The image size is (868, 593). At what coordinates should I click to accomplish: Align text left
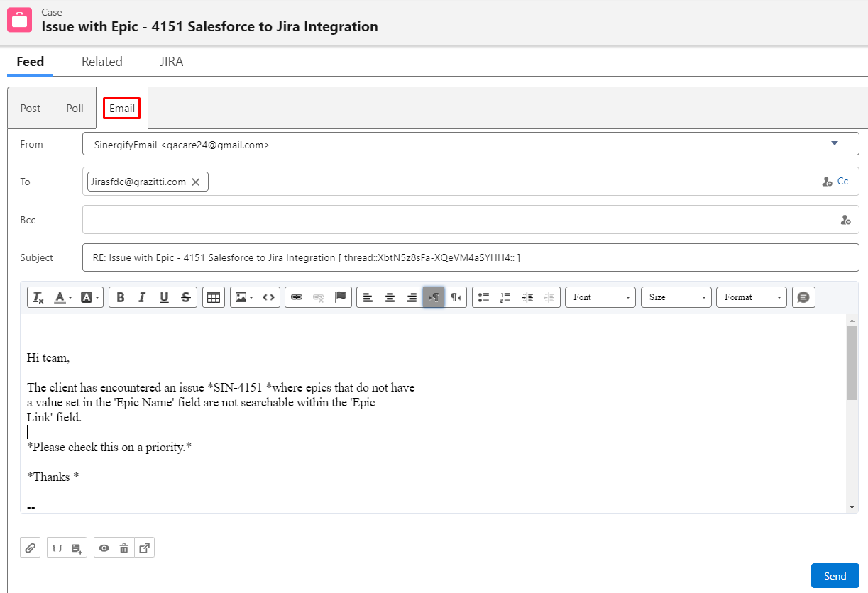point(368,297)
